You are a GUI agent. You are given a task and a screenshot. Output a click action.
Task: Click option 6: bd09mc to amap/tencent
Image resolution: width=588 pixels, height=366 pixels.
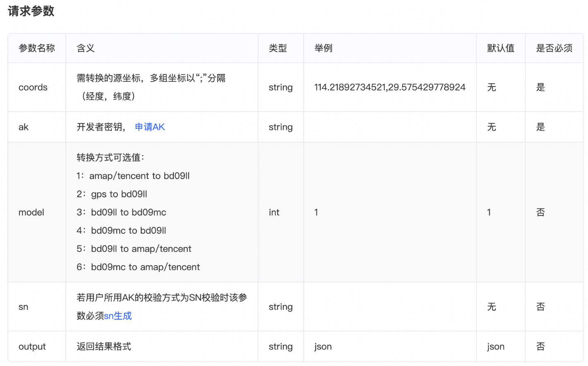pos(138,267)
